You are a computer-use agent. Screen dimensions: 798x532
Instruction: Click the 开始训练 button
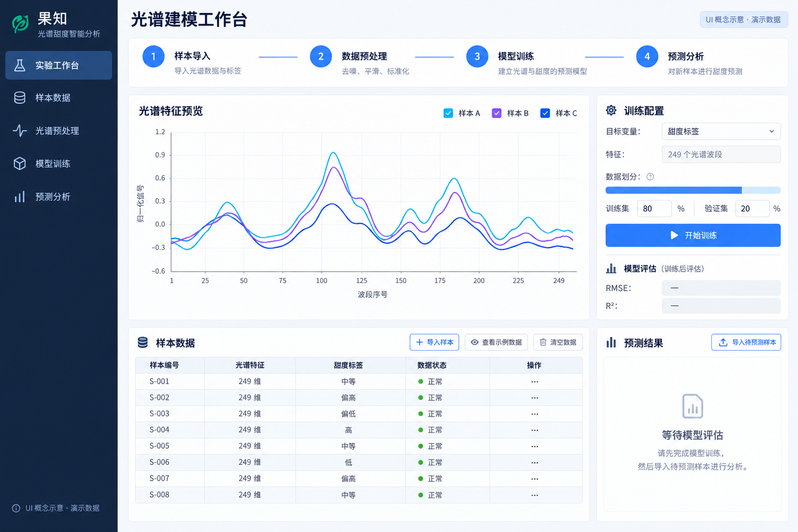coord(693,235)
